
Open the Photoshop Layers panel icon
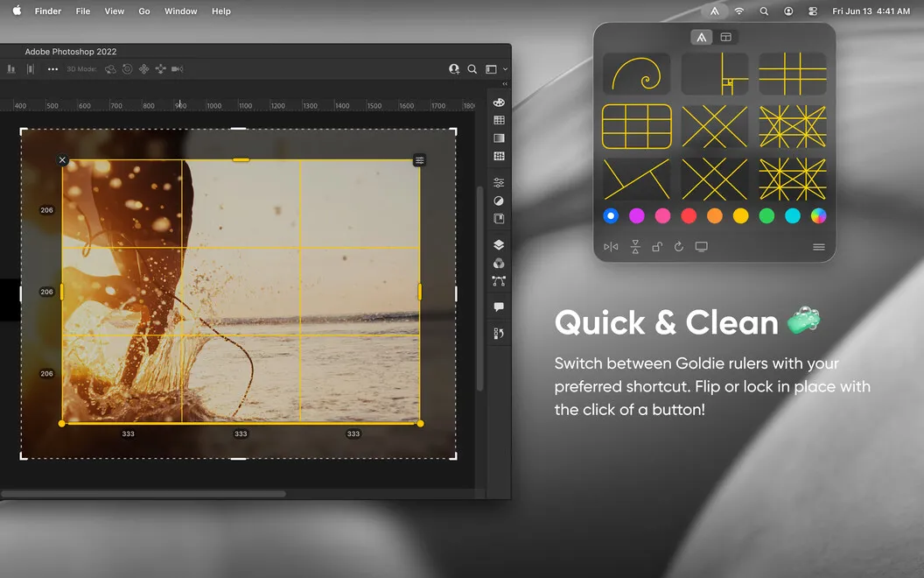(x=499, y=244)
